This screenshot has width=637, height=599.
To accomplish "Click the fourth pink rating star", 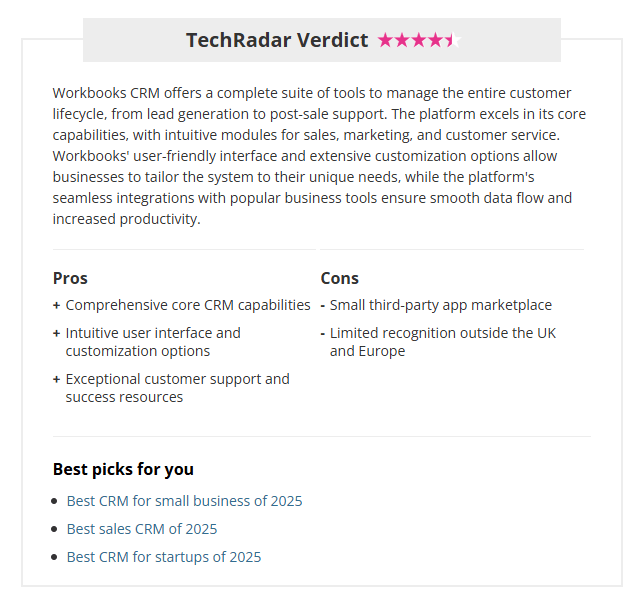I will (x=436, y=40).
